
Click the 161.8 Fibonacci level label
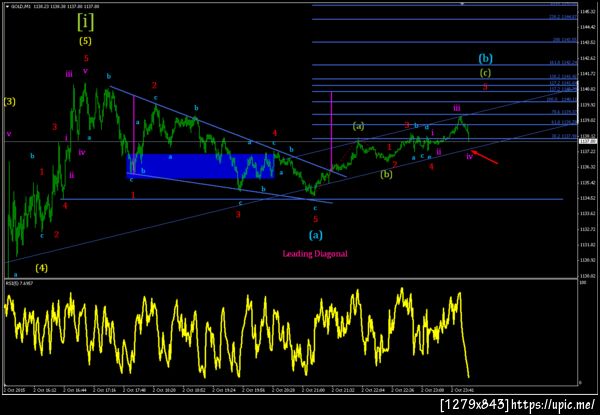[562, 62]
